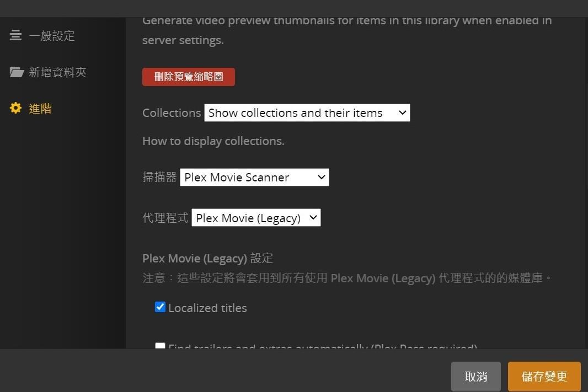This screenshot has height=392, width=588.
Task: Select the 進階 tab in the sidebar
Action: (x=40, y=109)
